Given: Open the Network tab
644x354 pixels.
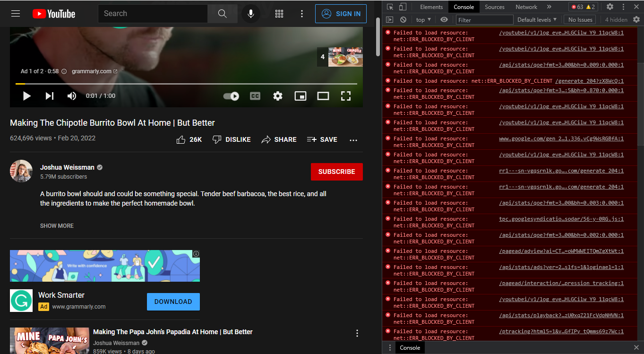Looking at the screenshot, I should pos(526,7).
